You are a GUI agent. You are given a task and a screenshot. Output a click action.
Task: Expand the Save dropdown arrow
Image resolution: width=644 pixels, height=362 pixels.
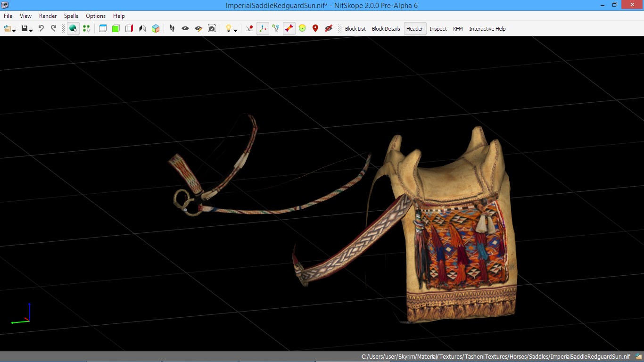coord(31,31)
